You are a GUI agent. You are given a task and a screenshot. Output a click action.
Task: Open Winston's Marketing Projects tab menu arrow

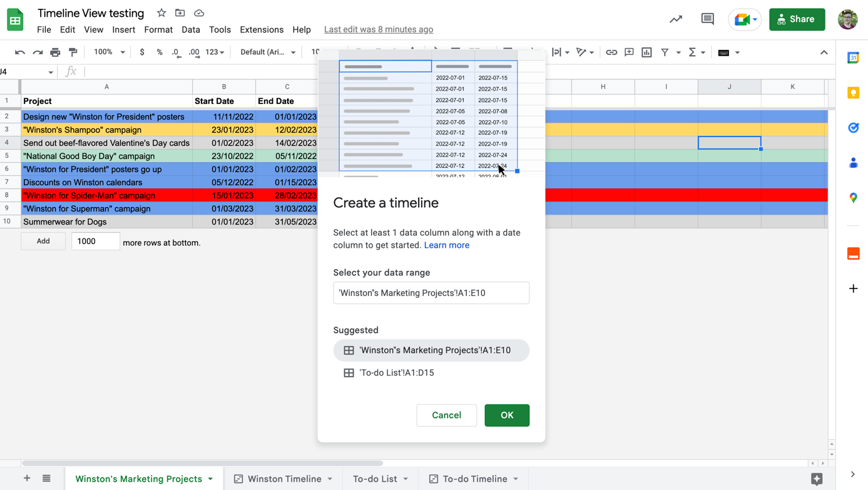210,479
